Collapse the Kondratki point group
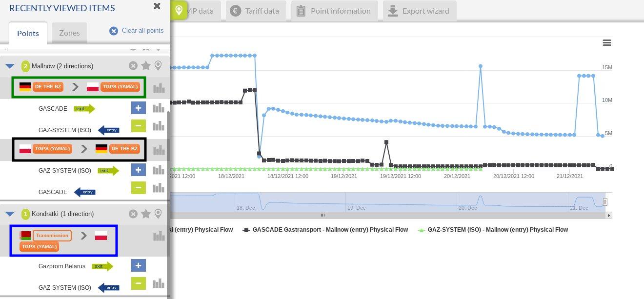 pos(10,214)
